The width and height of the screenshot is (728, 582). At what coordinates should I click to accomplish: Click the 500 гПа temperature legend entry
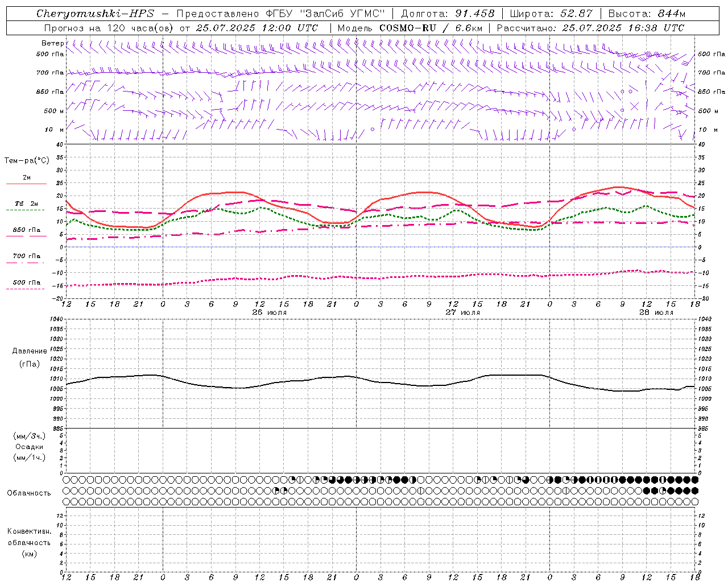click(x=27, y=282)
